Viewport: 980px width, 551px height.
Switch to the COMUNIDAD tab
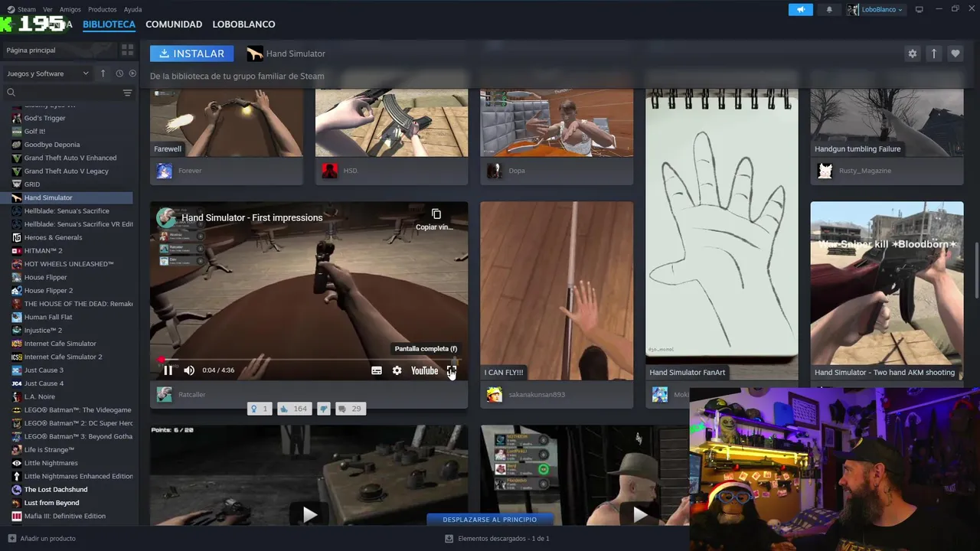coord(174,24)
